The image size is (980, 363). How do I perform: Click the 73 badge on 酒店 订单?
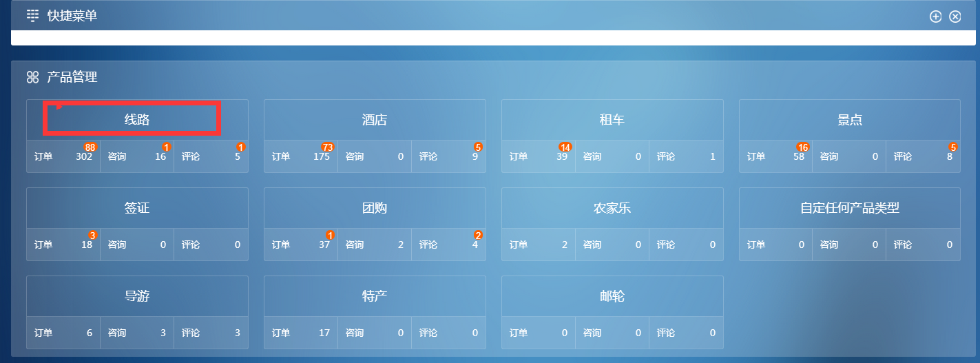coord(328,147)
